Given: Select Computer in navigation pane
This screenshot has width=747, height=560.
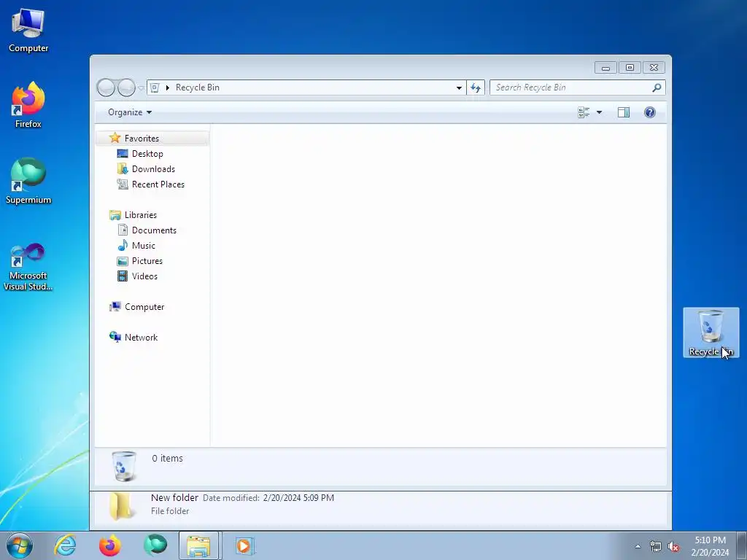Looking at the screenshot, I should click(x=144, y=307).
